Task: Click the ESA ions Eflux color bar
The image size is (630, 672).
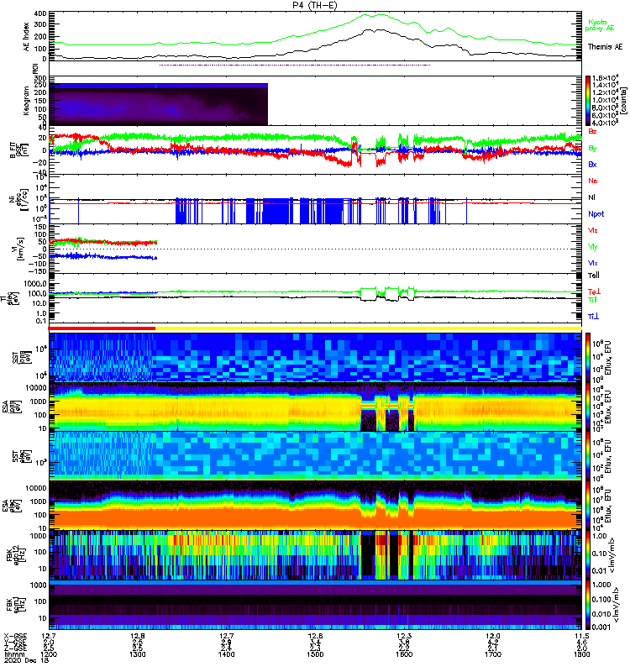Action: pyautogui.click(x=588, y=407)
